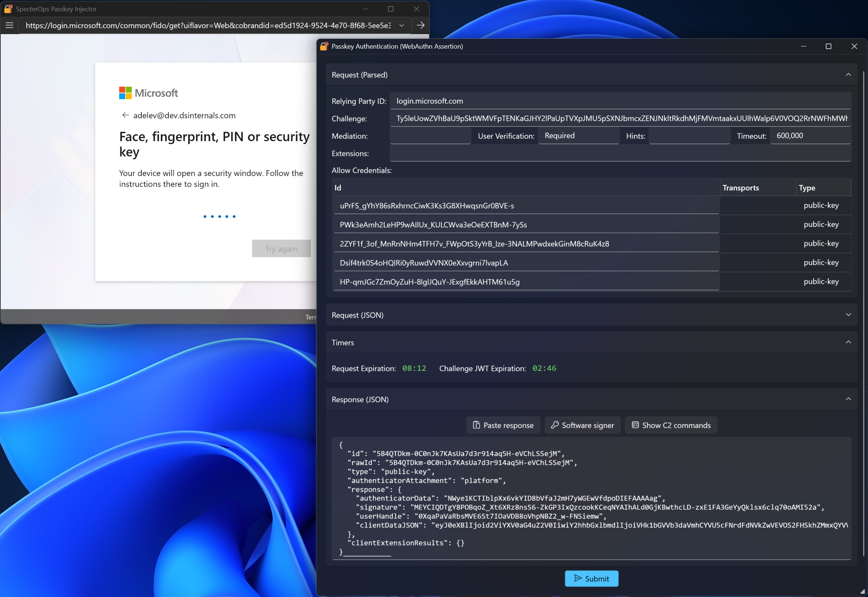The height and width of the screenshot is (597, 868).
Task: Click the Relying Party ID field
Action: pos(620,101)
